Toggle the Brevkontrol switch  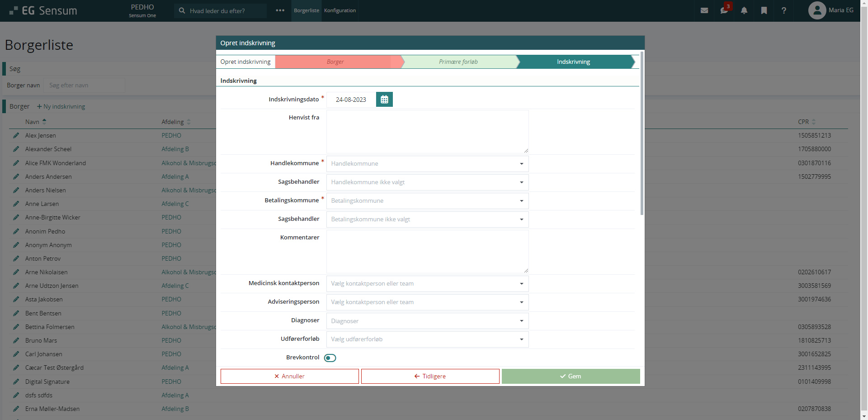(x=330, y=358)
